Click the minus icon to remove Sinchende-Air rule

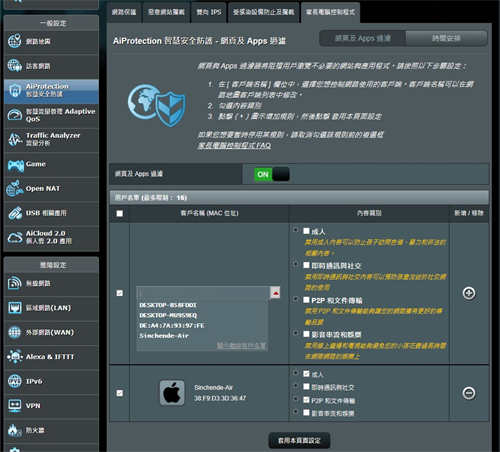(469, 393)
